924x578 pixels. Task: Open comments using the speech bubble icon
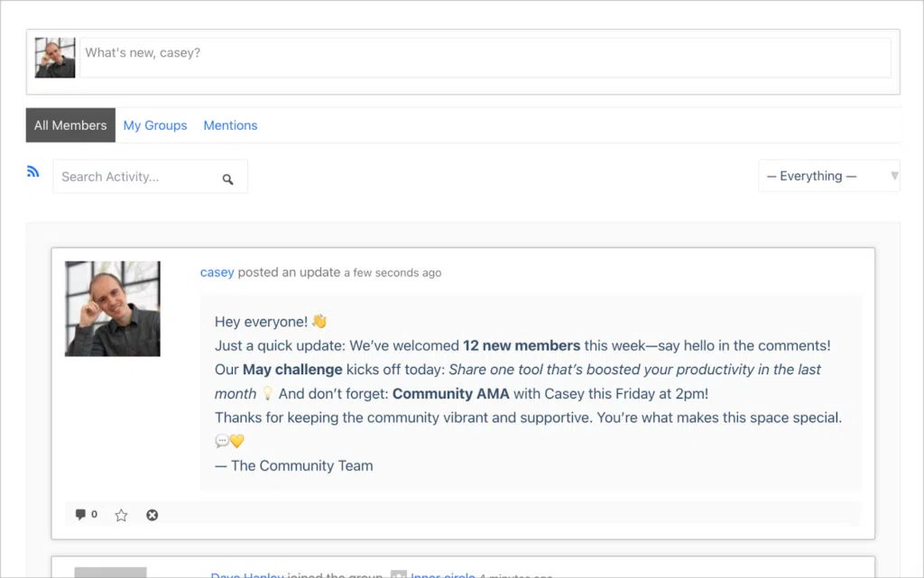[81, 514]
